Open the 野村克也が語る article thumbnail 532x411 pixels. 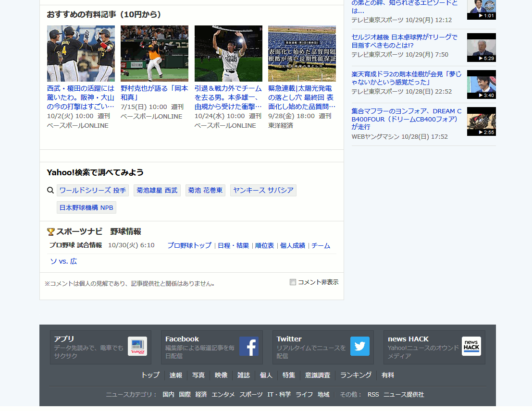154,54
